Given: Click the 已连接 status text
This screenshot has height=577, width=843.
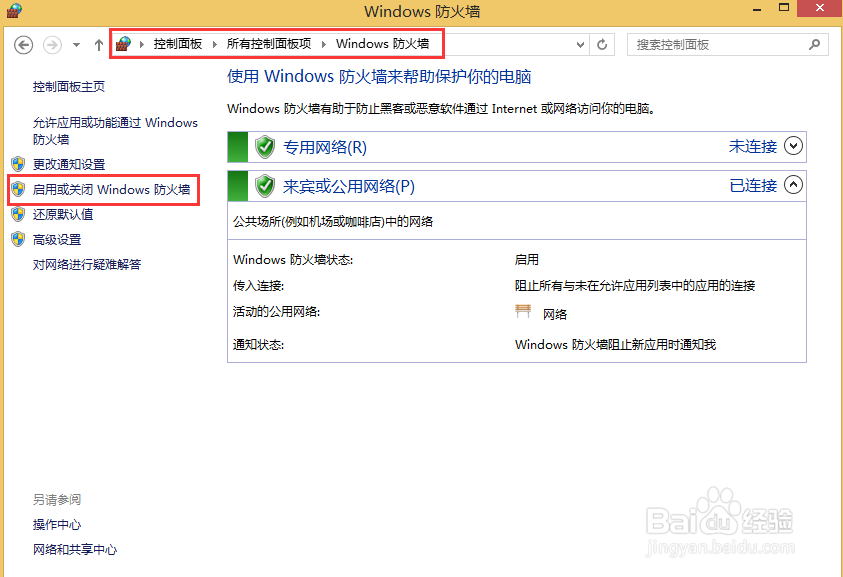Looking at the screenshot, I should (x=753, y=186).
